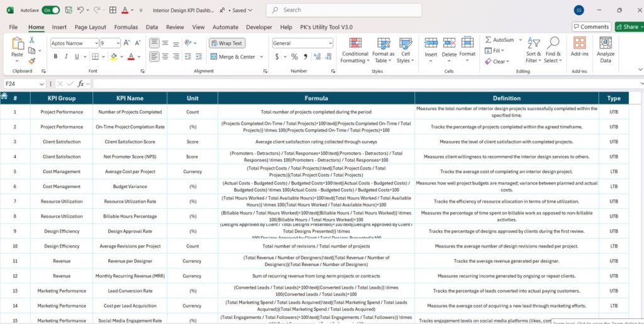Click the Save icon in title bar
The height and width of the screenshot is (324, 644).
coord(69,10)
